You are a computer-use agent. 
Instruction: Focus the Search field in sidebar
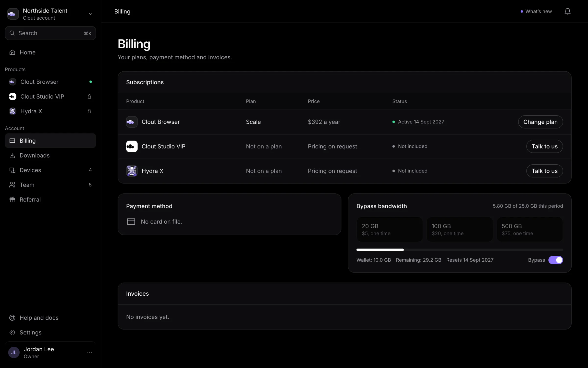pos(50,33)
